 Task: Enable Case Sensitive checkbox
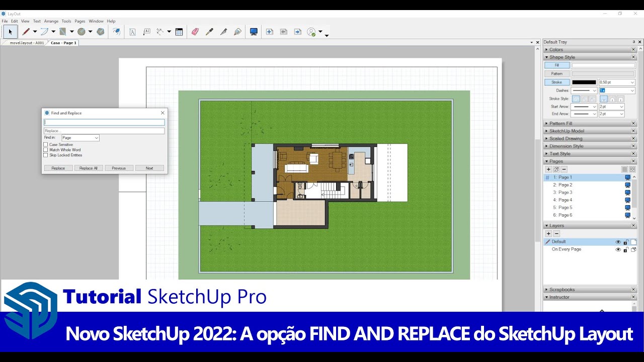[x=46, y=144]
